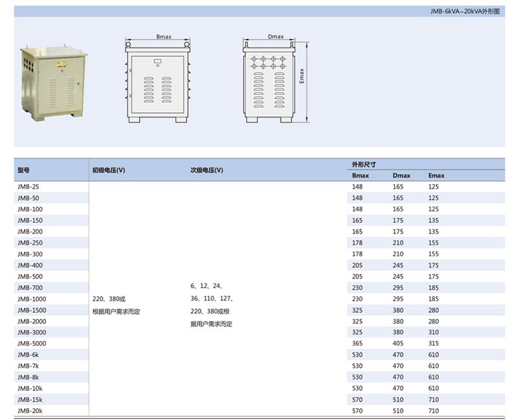The image size is (519, 420).
Task: Click the JMB-6k model label
Action: point(28,355)
